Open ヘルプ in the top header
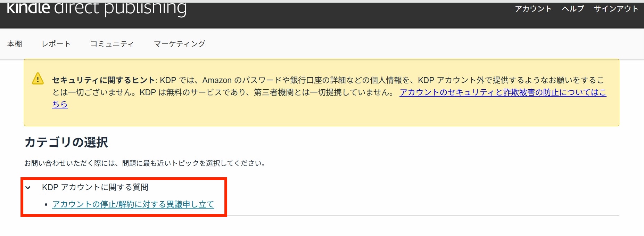Image resolution: width=644 pixels, height=236 pixels. tap(573, 9)
